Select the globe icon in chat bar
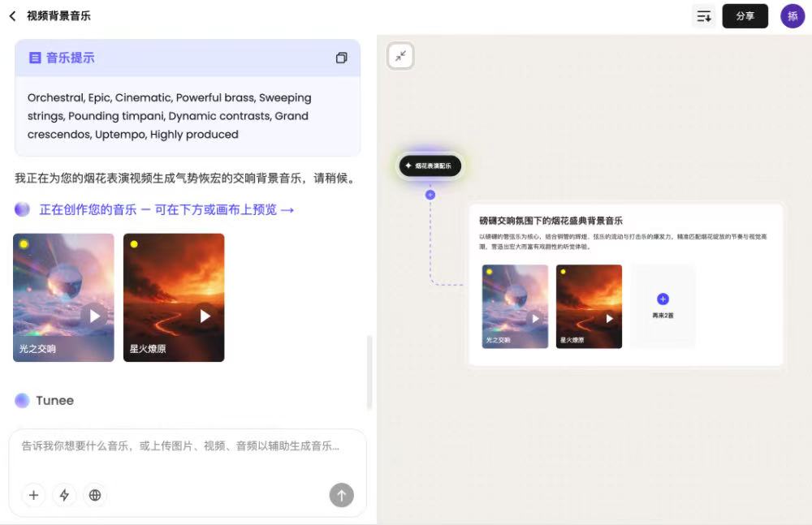 [95, 495]
